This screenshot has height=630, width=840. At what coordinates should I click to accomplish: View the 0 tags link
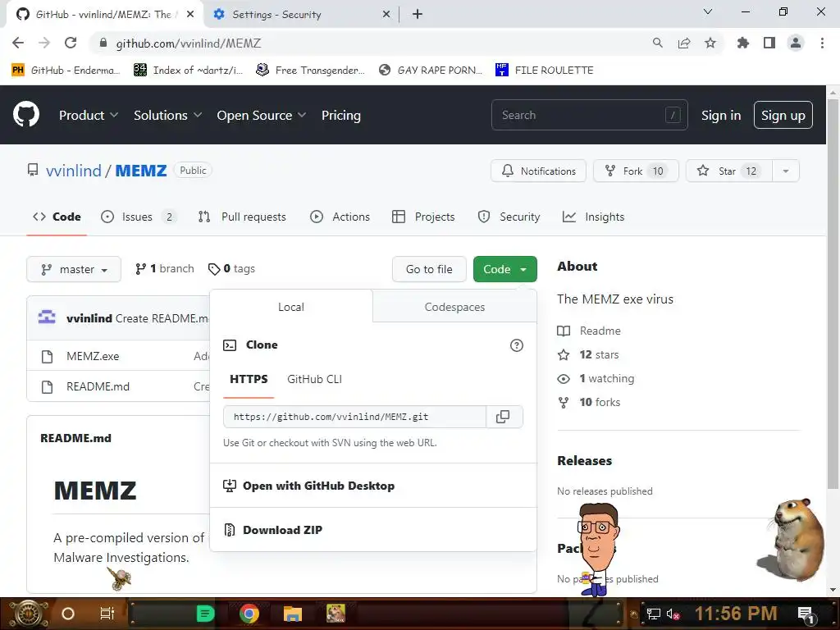(x=231, y=268)
